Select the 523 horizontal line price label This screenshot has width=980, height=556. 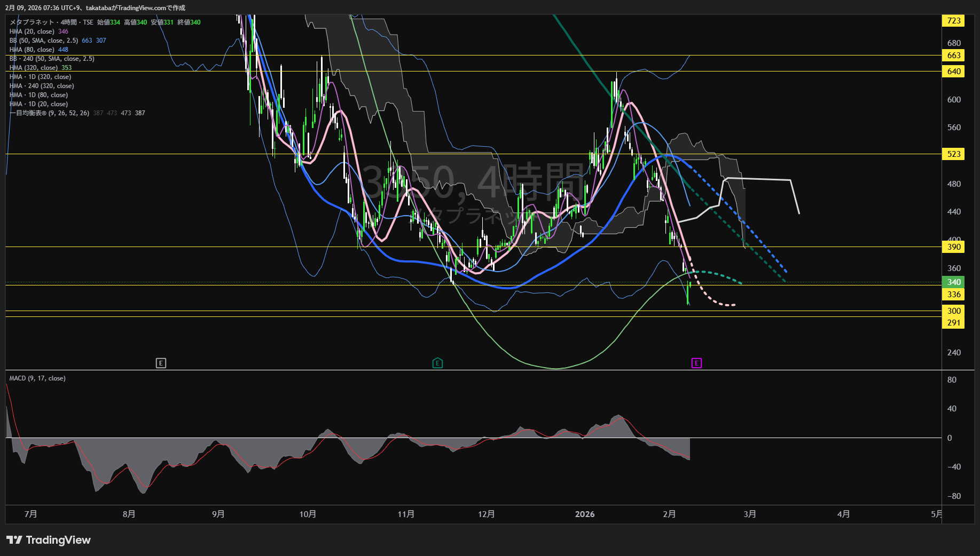pyautogui.click(x=953, y=154)
